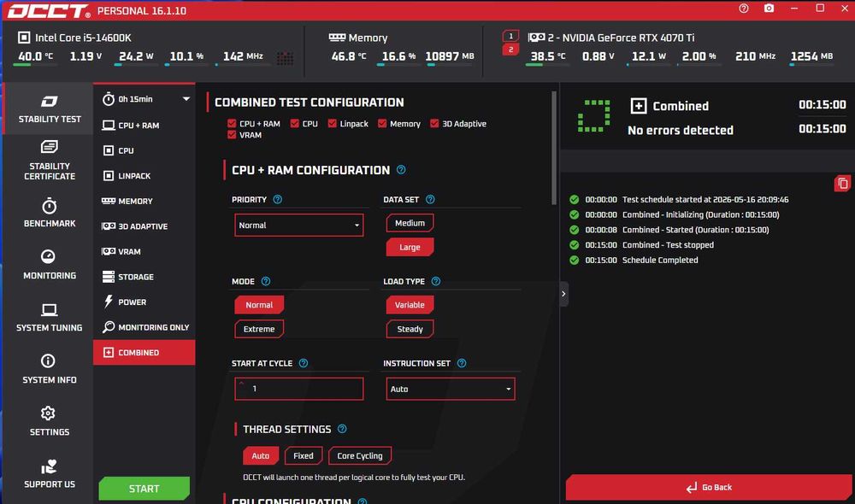Click the Go Back button
Image resolution: width=855 pixels, height=504 pixels.
[708, 487]
